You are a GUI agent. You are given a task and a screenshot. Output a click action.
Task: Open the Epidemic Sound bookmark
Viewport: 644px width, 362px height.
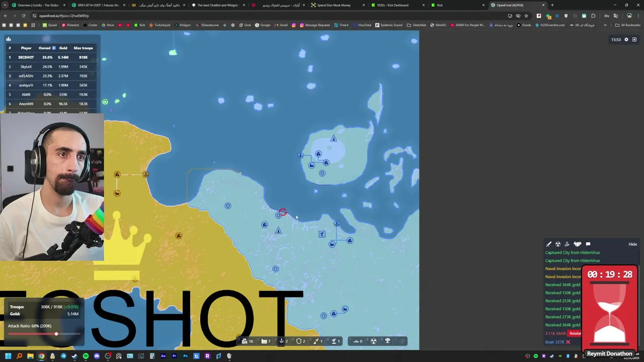pos(389,25)
